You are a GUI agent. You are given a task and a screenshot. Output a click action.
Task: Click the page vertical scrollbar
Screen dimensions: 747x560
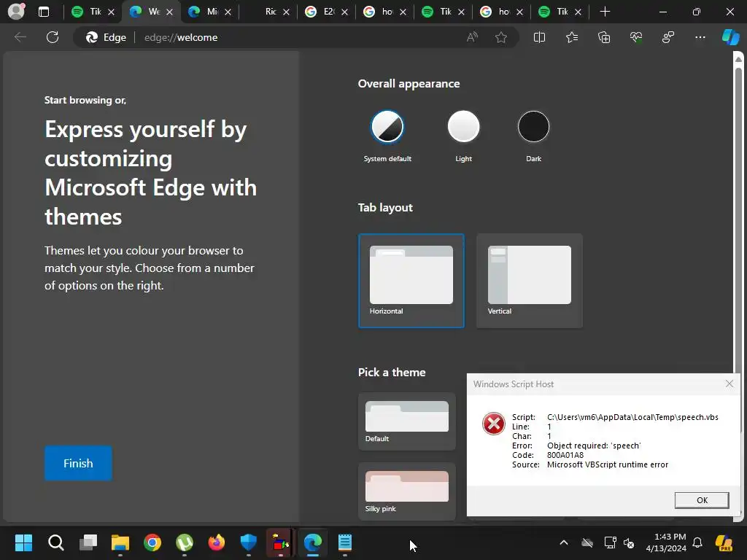pyautogui.click(x=738, y=286)
